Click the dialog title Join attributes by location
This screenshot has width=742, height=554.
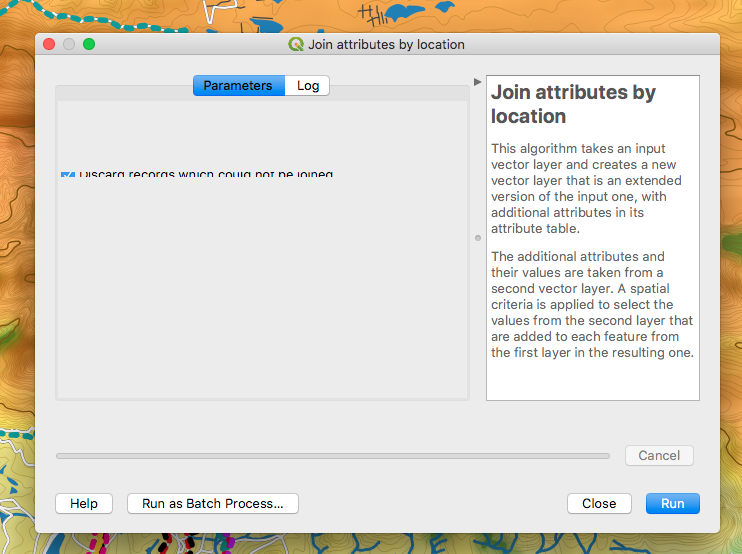pyautogui.click(x=386, y=44)
